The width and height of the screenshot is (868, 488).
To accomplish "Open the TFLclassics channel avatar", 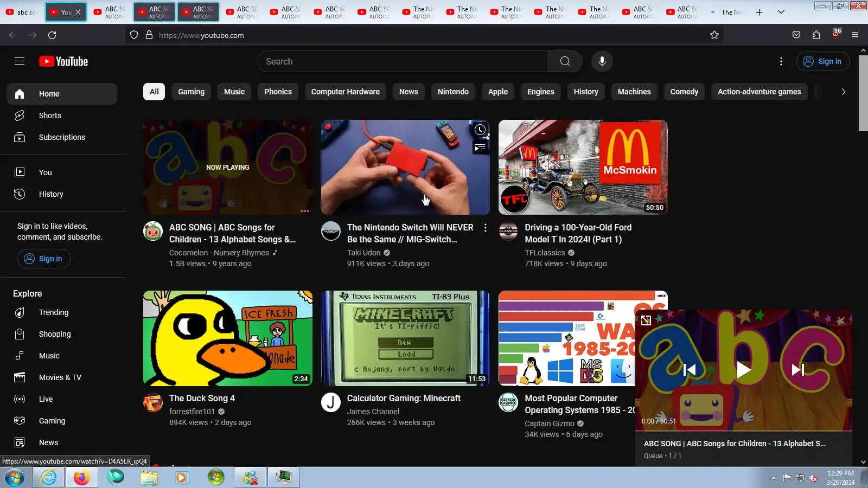I will tap(508, 231).
